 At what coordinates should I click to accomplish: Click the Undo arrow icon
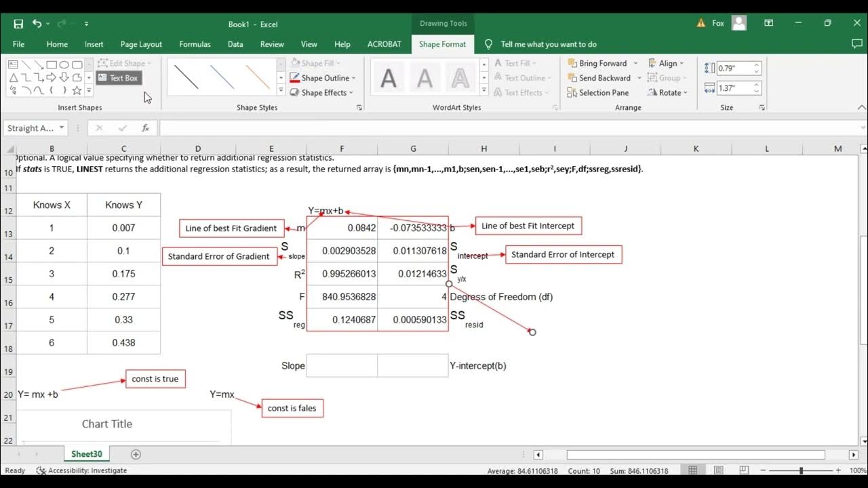[37, 24]
